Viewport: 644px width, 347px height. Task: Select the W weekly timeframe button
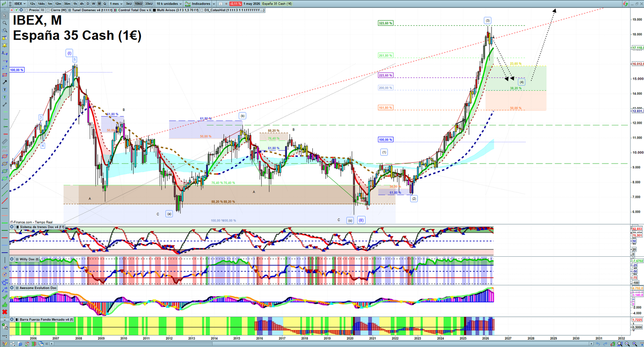click(x=93, y=4)
